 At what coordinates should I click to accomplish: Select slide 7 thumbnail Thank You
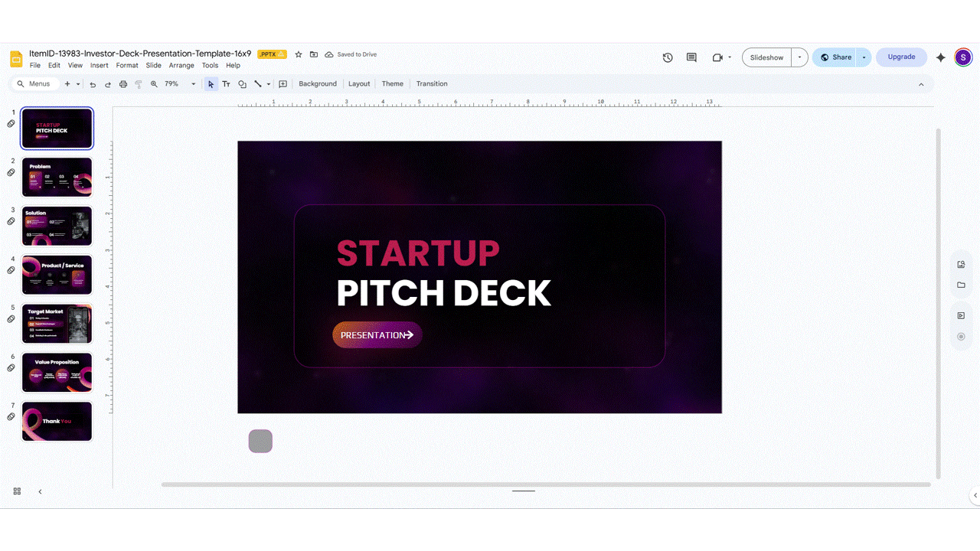(x=57, y=421)
